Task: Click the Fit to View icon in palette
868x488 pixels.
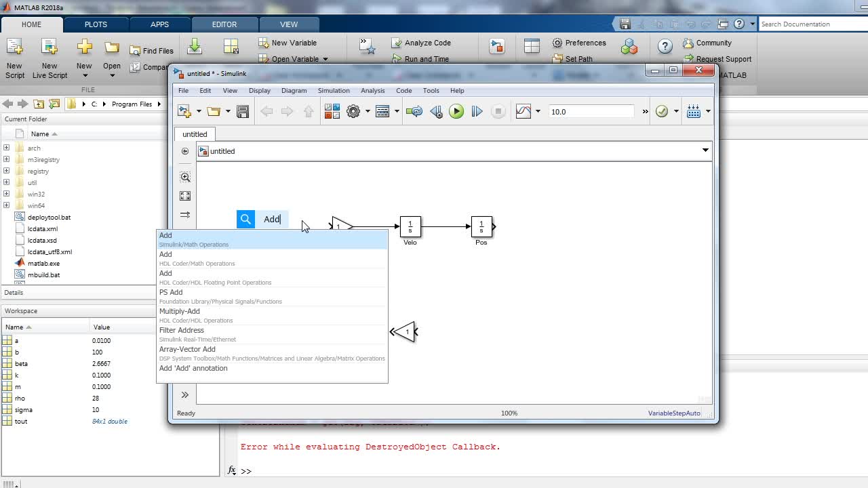Action: [x=185, y=196]
